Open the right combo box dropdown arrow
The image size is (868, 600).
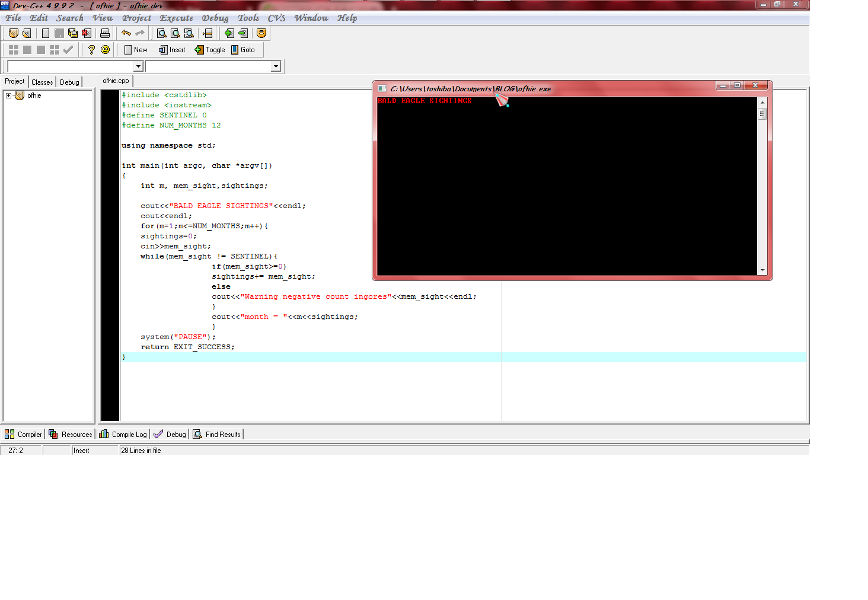coord(276,66)
